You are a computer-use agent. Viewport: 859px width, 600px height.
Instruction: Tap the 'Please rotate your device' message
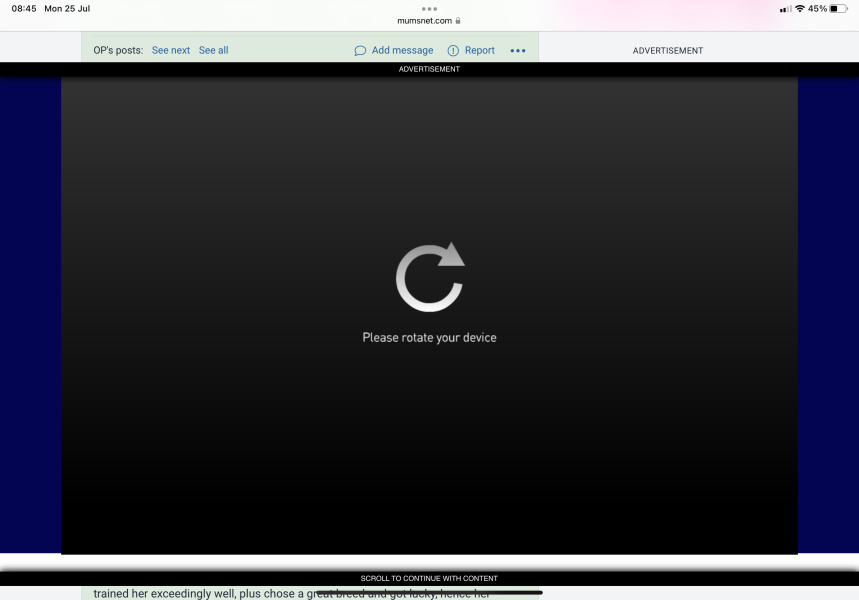(x=429, y=338)
